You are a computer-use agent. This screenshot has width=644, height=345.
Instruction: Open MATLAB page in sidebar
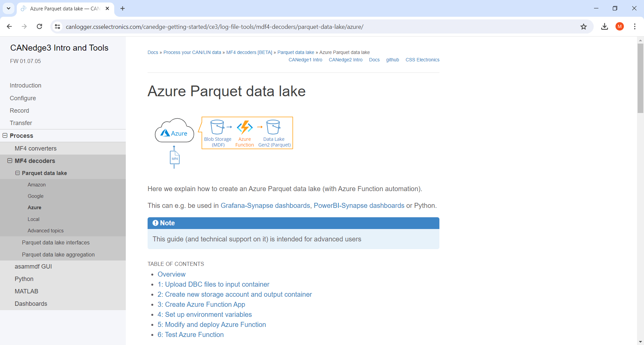(26, 291)
